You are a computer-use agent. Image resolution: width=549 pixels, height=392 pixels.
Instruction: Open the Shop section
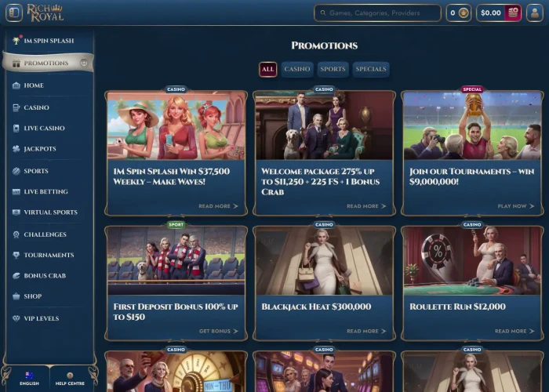(32, 296)
